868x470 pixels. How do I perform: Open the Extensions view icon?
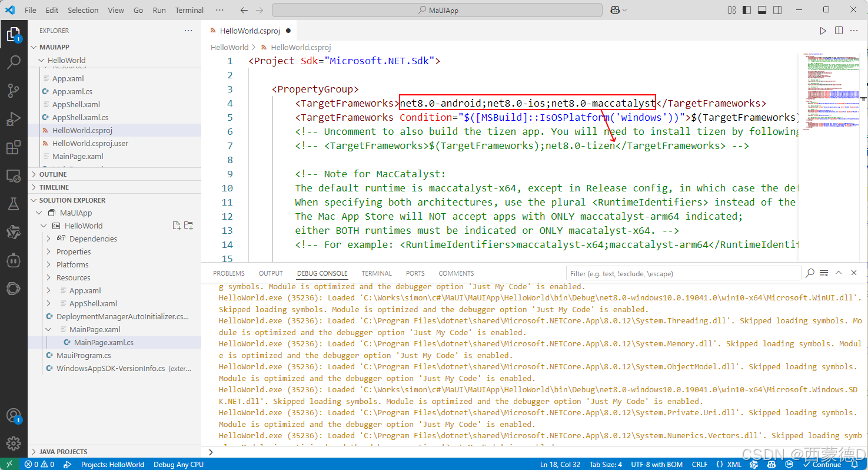(x=13, y=147)
